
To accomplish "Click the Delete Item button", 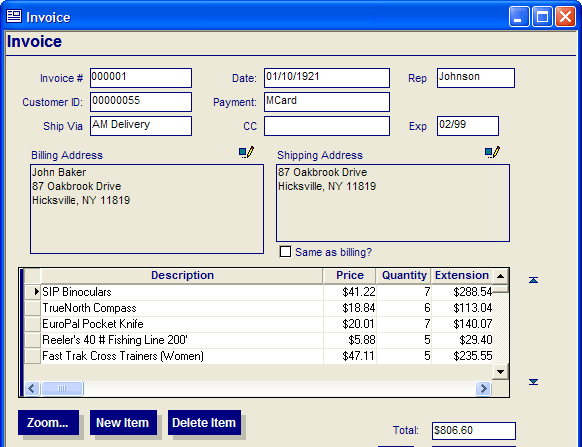I will coord(204,422).
